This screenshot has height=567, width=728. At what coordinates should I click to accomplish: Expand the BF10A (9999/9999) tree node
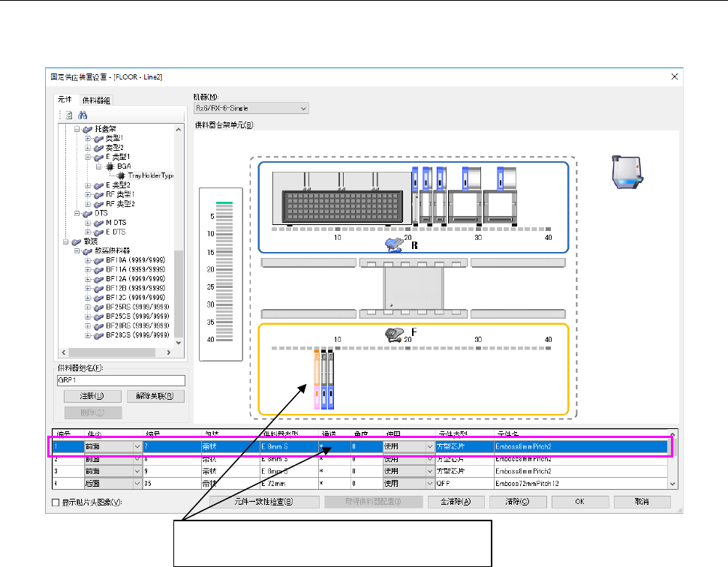point(88,259)
